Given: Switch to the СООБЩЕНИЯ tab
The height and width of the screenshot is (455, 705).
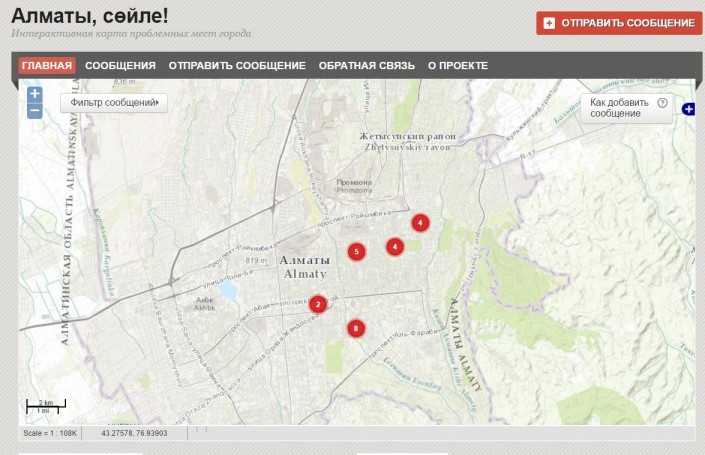Looking at the screenshot, I should click(120, 66).
